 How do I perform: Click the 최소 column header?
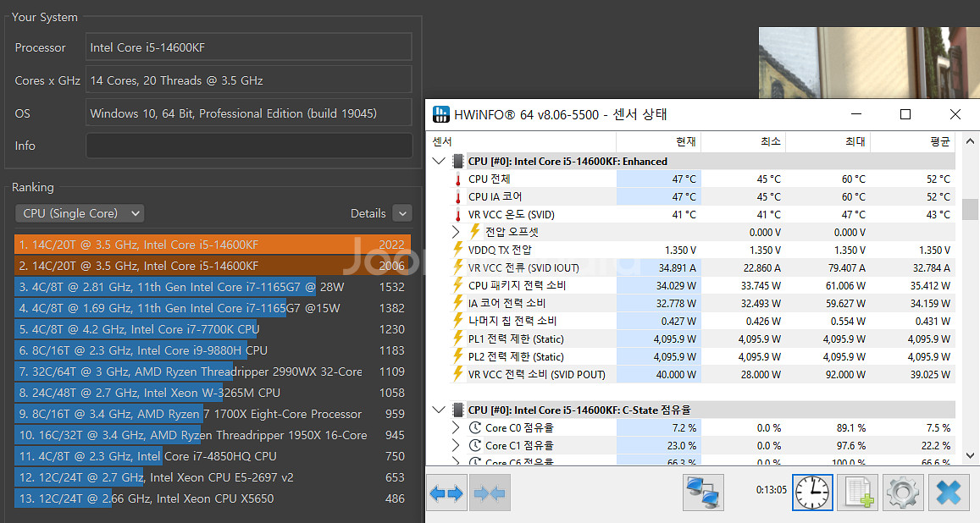744,141
